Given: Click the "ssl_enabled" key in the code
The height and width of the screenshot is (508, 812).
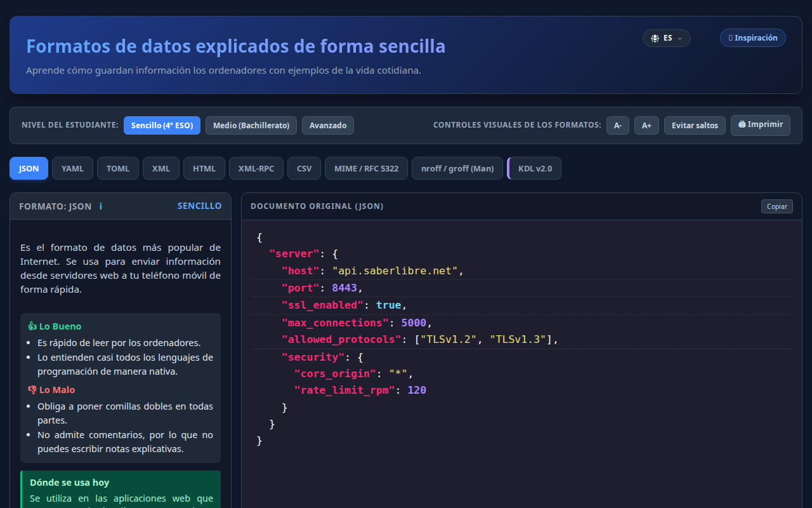Looking at the screenshot, I should pyautogui.click(x=323, y=305).
